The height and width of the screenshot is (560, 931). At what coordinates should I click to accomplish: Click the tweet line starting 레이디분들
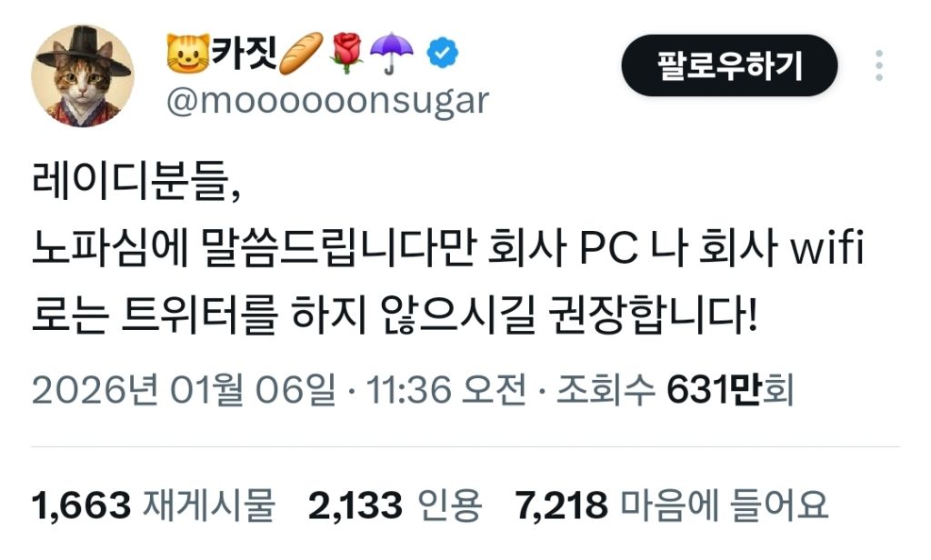coord(136,182)
